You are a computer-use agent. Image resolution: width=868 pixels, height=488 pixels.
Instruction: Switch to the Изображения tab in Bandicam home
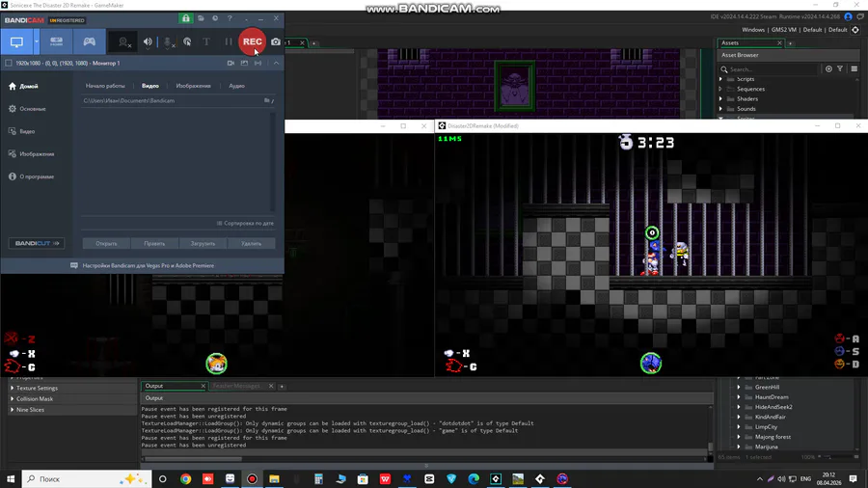(x=193, y=86)
